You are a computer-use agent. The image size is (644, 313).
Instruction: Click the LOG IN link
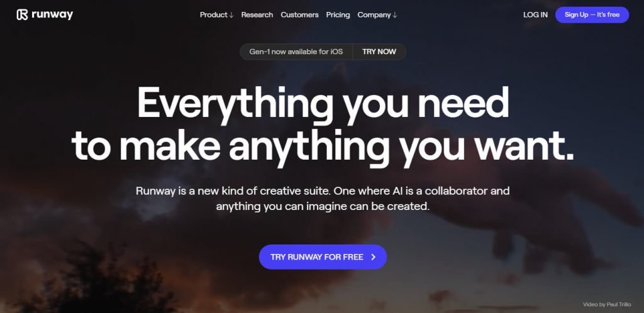point(535,14)
